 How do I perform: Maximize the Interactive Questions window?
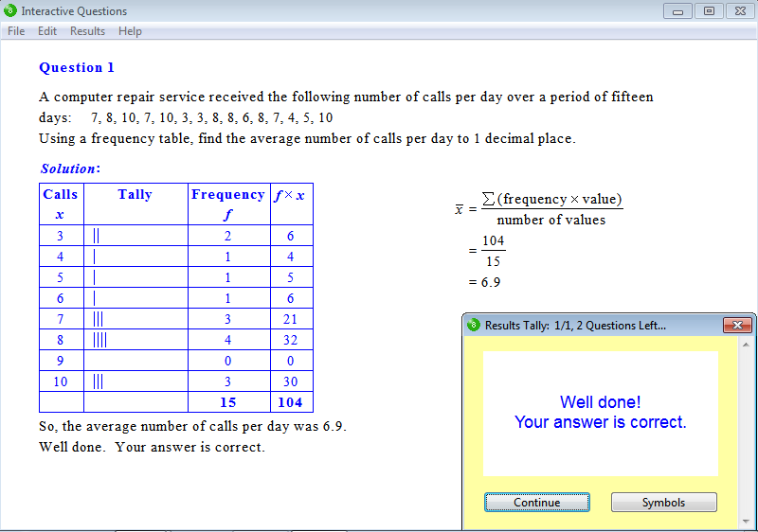point(709,10)
